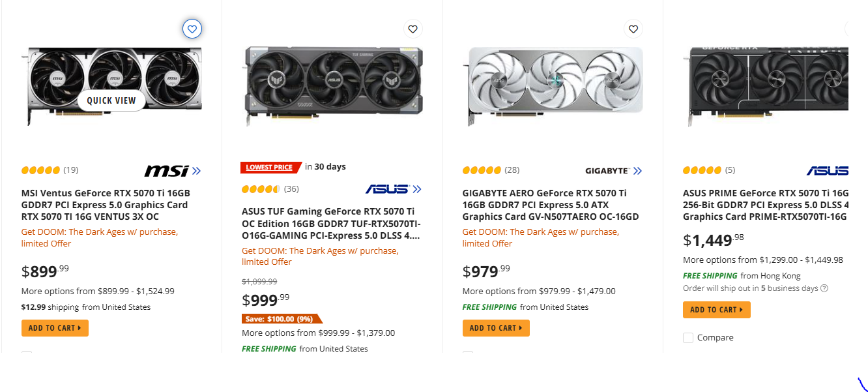This screenshot has width=868, height=392.
Task: Click the chevron beside the GIGABYTE logo
Action: point(637,170)
